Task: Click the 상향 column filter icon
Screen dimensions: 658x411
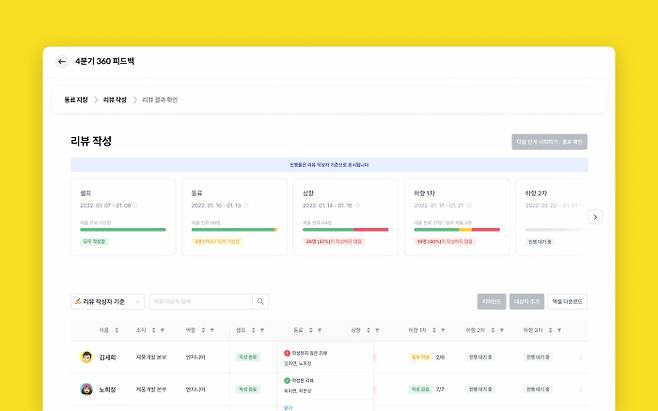Action: [x=377, y=330]
